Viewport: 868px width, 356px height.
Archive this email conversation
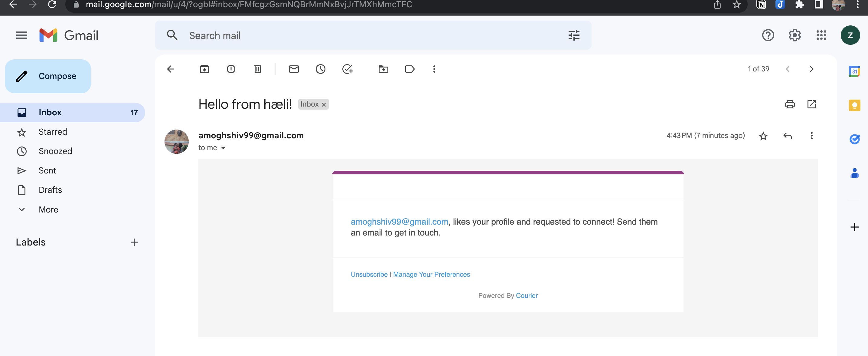point(204,69)
